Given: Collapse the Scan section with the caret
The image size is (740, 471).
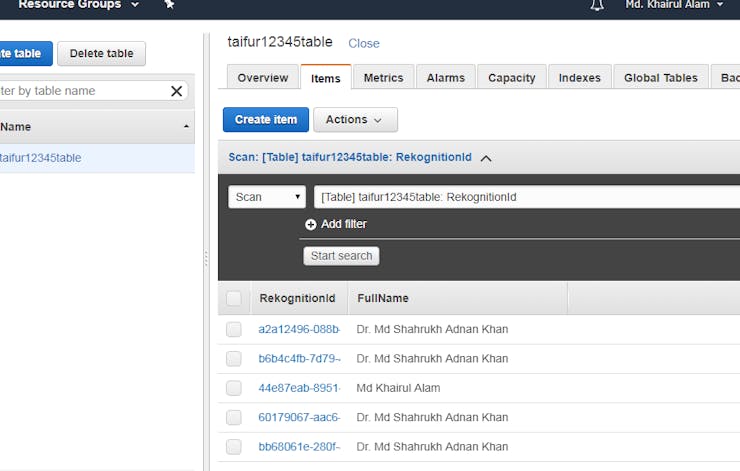Looking at the screenshot, I should tap(486, 158).
